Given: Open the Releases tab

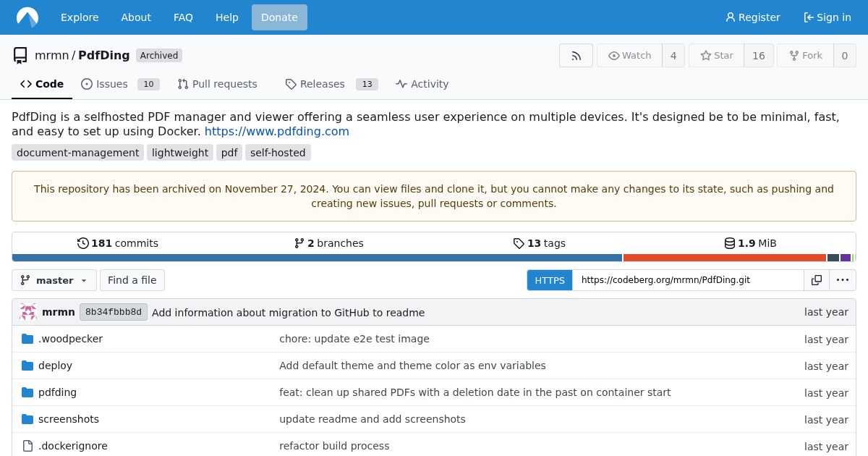Looking at the screenshot, I should 331,84.
